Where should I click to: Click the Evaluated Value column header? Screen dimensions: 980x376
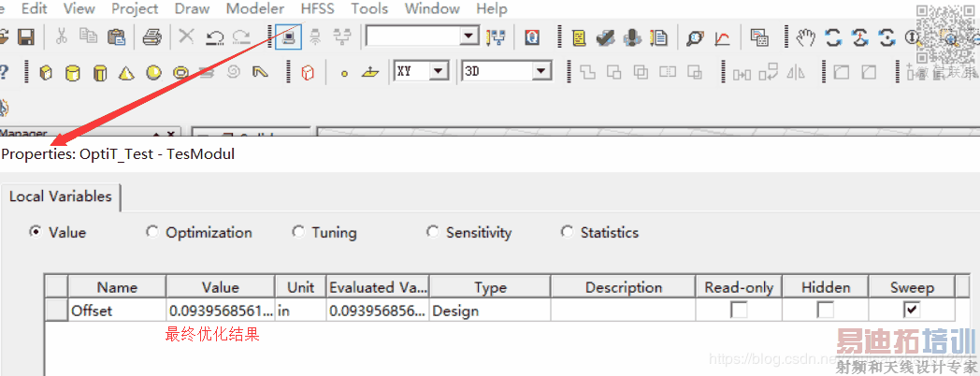click(x=378, y=287)
